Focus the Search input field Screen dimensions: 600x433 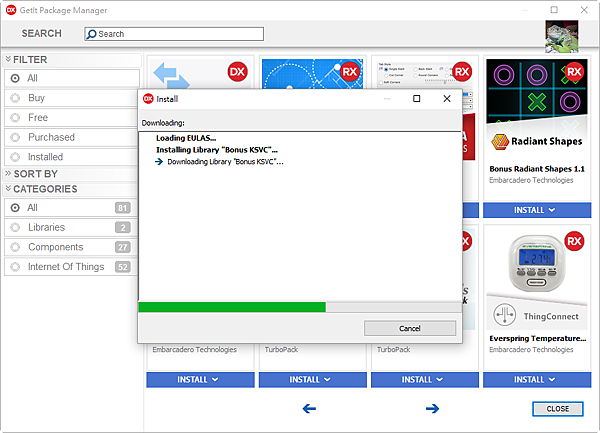(174, 34)
